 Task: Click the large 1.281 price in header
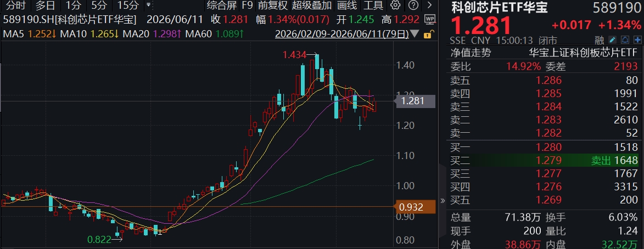tap(482, 25)
